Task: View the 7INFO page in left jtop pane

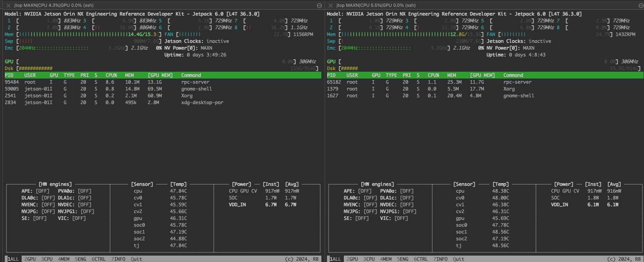Action: [118, 259]
